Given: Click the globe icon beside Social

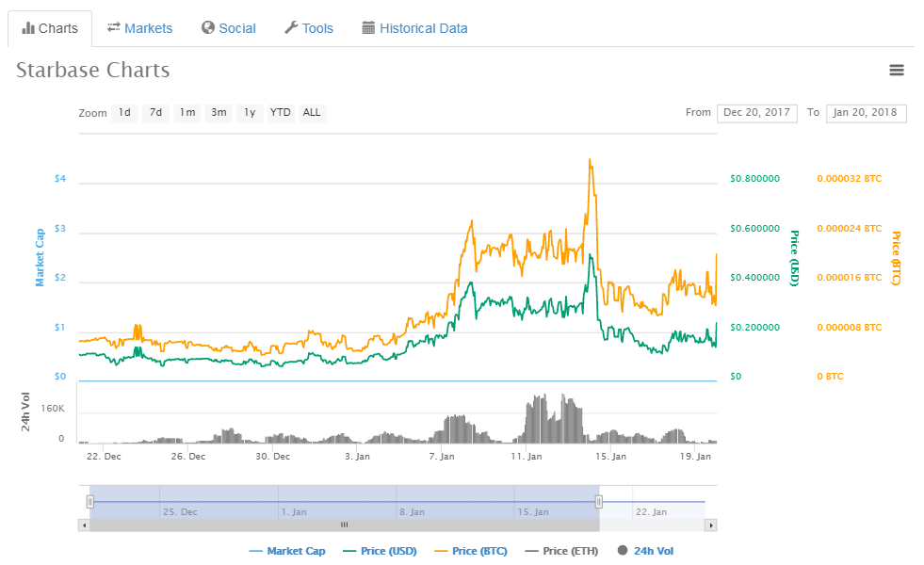Looking at the screenshot, I should point(208,27).
